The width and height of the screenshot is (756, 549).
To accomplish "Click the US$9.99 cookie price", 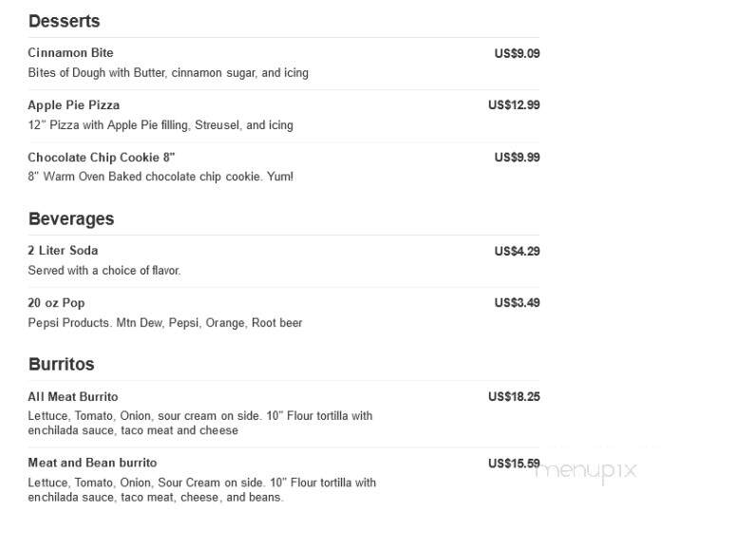I will click(517, 158).
